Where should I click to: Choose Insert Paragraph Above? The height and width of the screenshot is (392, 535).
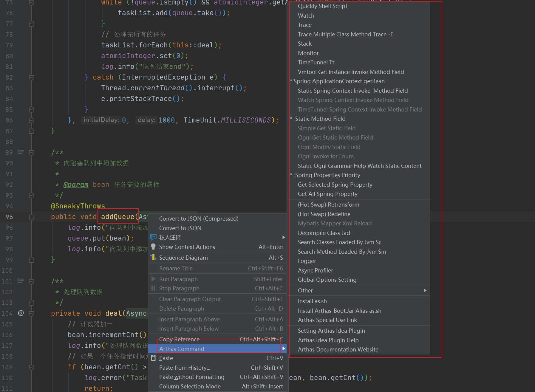[x=218, y=319]
